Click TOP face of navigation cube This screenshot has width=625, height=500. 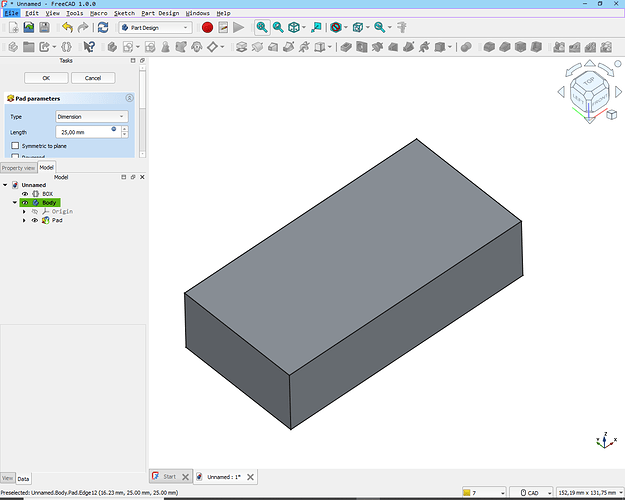click(x=589, y=81)
